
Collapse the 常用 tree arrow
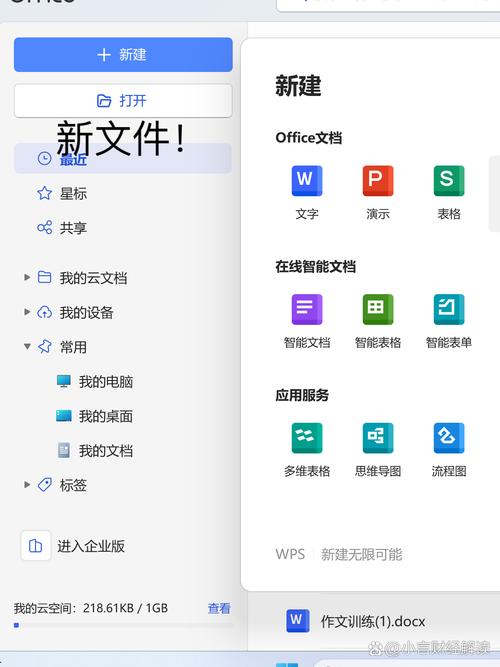27,346
